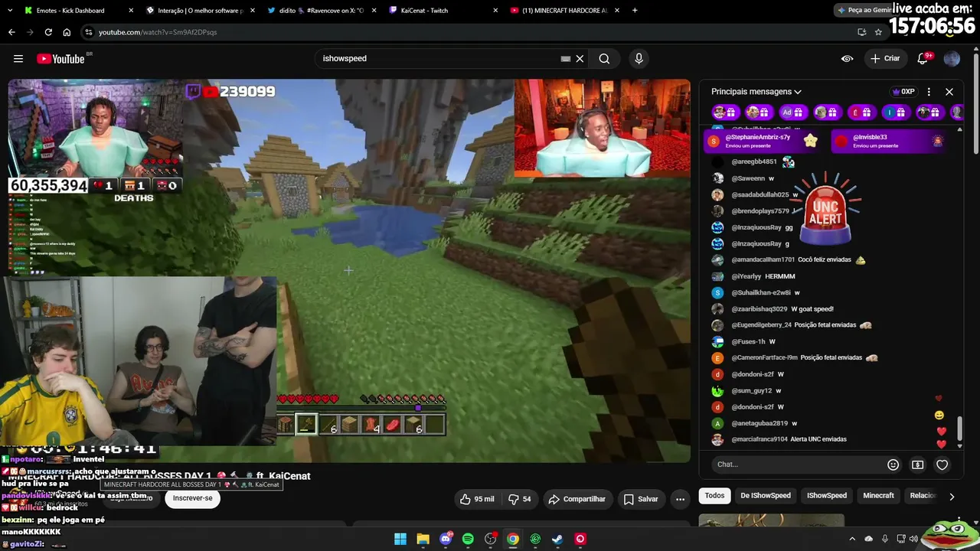Open Steam from the taskbar
Viewport: 980px width, 551px height.
[x=557, y=540]
